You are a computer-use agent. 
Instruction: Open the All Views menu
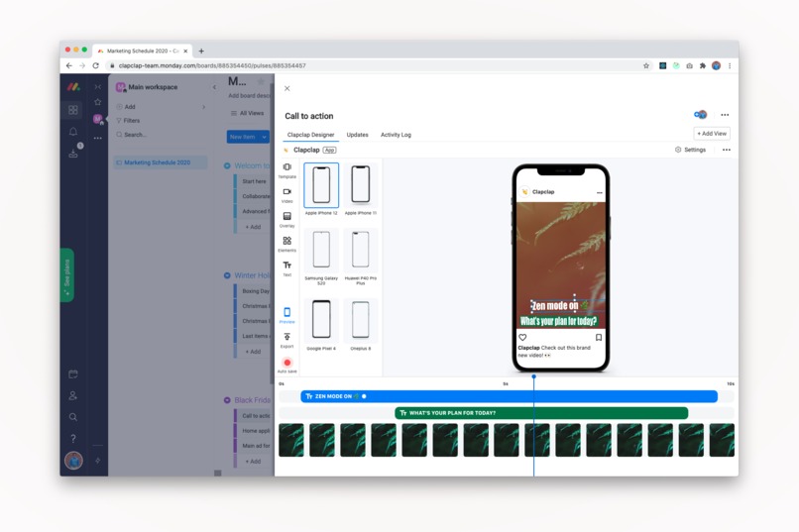coord(247,113)
